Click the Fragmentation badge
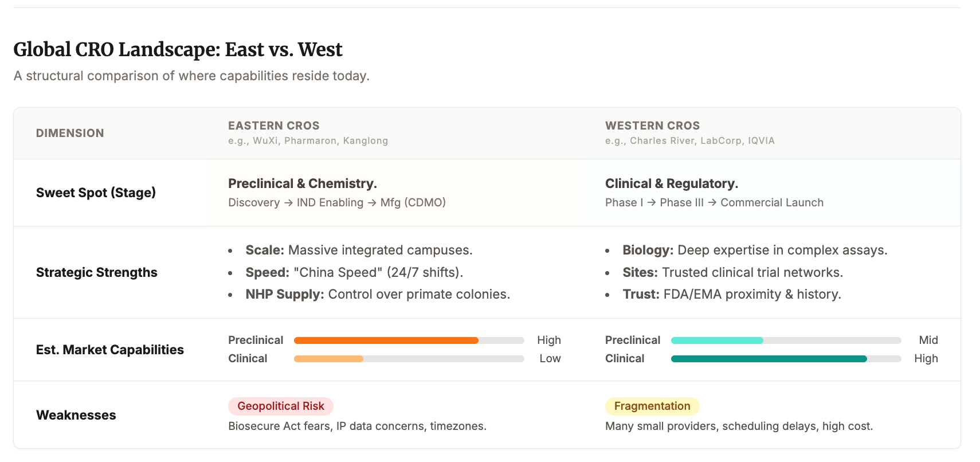Viewport: 980px width, 462px height. 652,406
